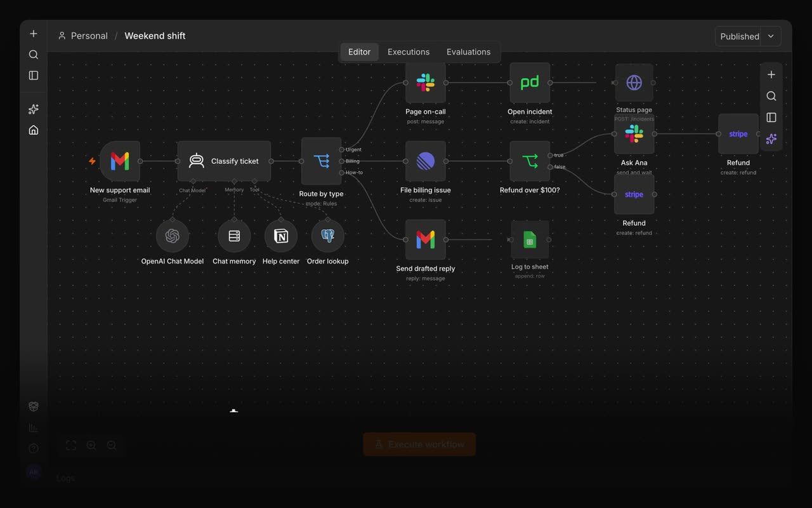Open the Route by type switch node
The width and height of the screenshot is (812, 508).
(x=322, y=161)
